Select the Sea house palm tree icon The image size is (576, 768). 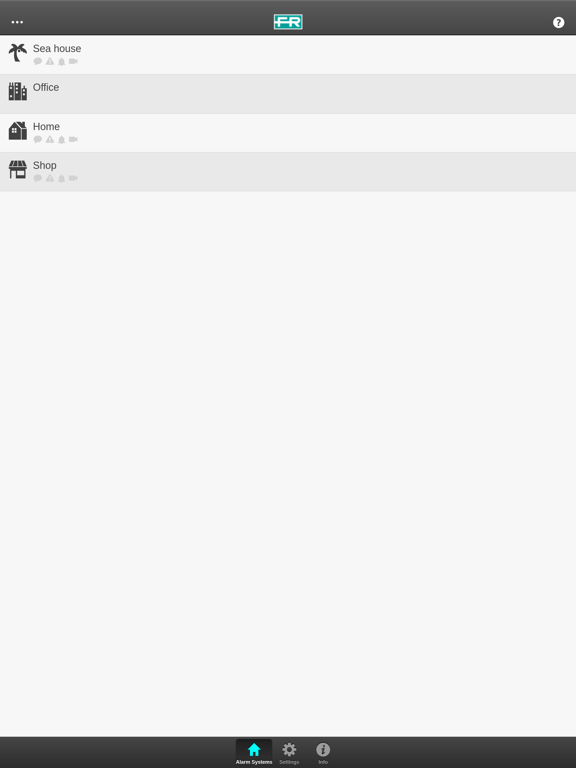[x=18, y=53]
